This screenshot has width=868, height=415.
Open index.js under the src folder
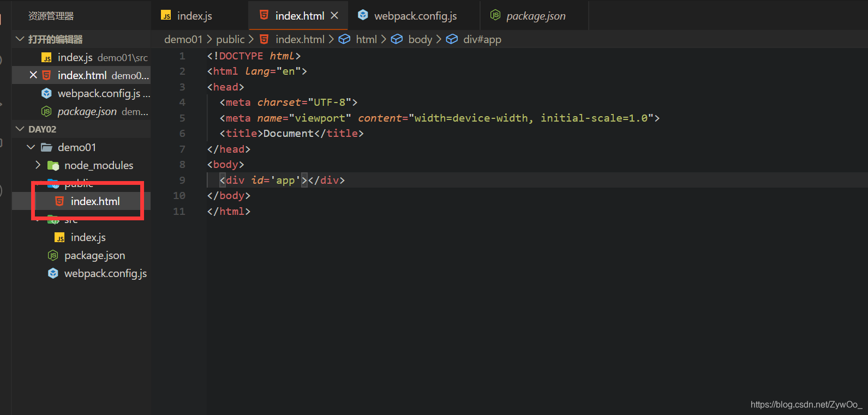pos(81,237)
